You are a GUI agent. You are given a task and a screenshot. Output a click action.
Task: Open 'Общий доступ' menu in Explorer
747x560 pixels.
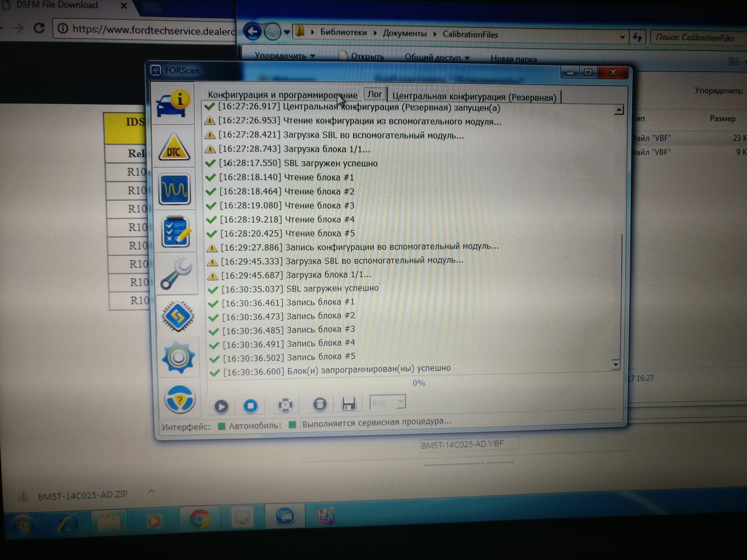click(437, 57)
